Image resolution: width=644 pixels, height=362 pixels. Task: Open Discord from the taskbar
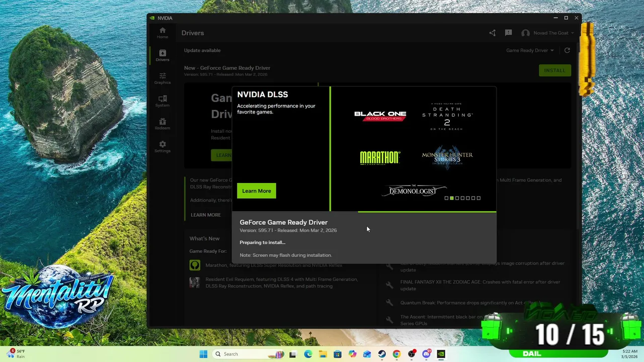[x=427, y=354]
